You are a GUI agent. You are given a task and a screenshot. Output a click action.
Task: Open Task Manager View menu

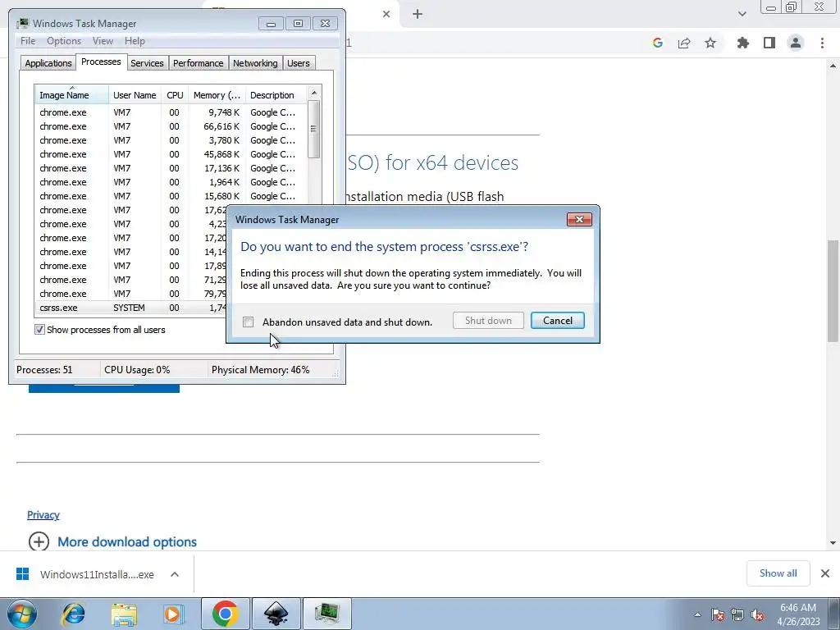coord(103,41)
